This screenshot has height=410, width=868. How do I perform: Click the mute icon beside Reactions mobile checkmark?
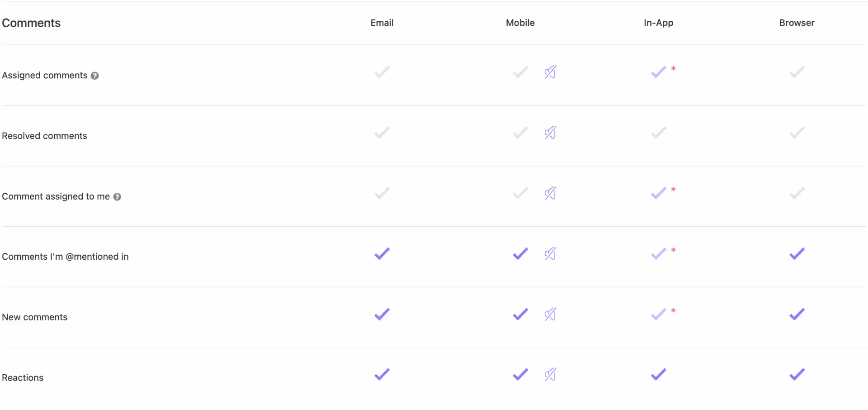(550, 374)
